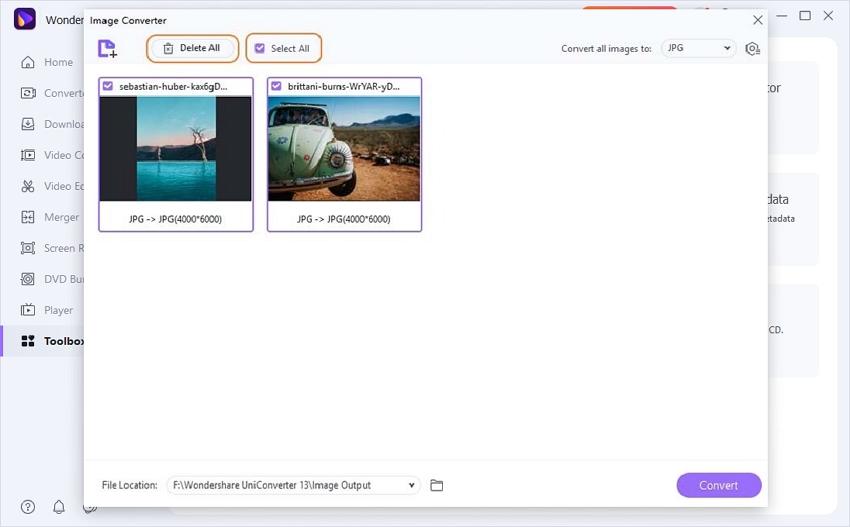Click the File Location label
This screenshot has height=527, width=850.
(130, 485)
